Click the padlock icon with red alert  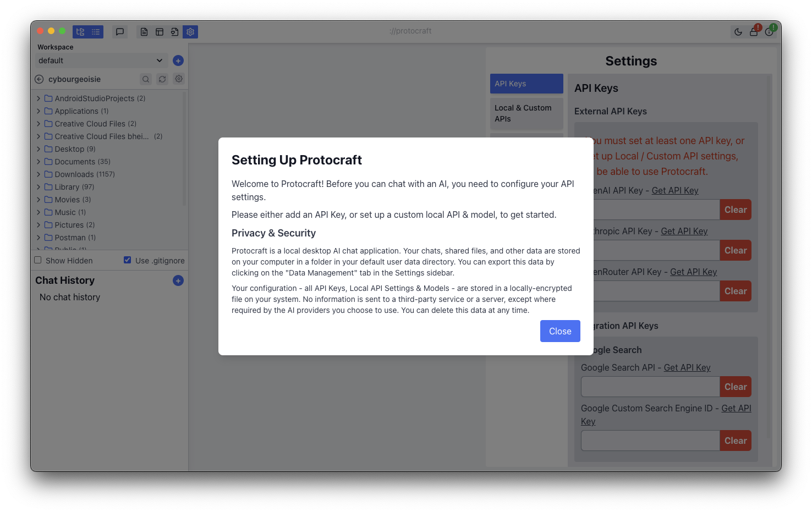click(754, 32)
